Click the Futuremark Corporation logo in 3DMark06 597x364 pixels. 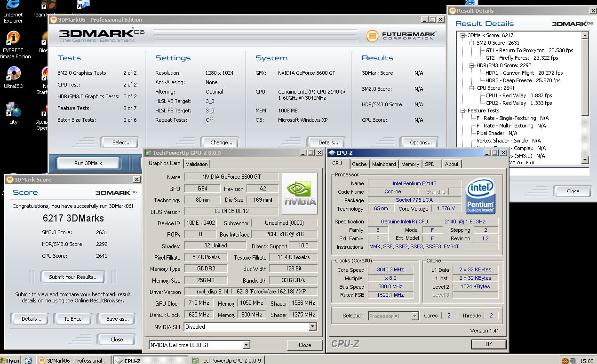401,36
